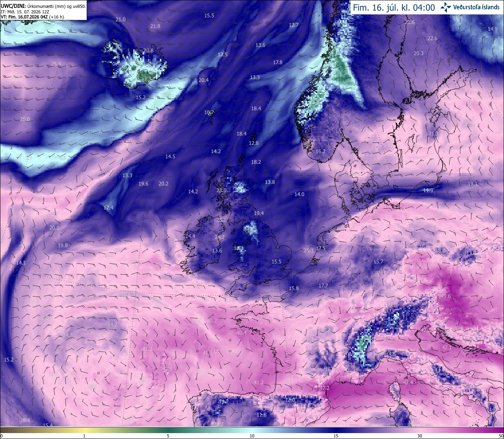Click the Veðurstofa Íslands text label
Image resolution: width=504 pixels, height=439 pixels.
pos(476,7)
